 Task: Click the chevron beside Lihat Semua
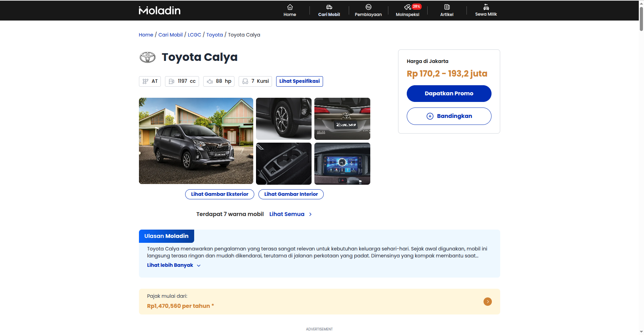(310, 214)
